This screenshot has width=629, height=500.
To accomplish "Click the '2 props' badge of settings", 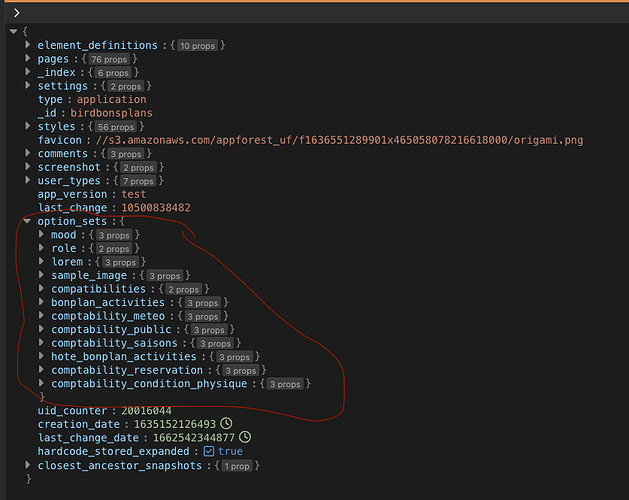I will click(x=126, y=86).
